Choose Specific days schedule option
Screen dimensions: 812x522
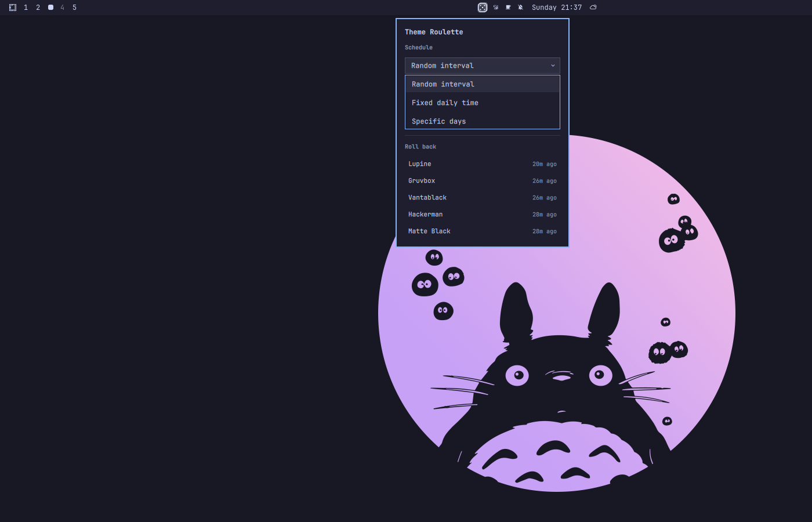(483, 121)
